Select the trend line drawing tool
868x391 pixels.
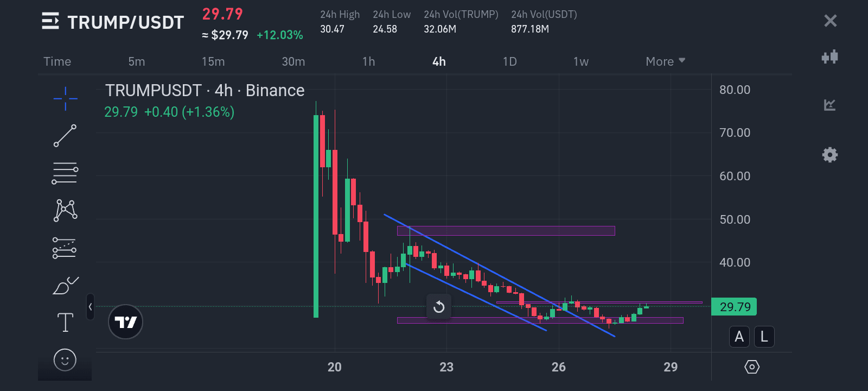coord(65,136)
